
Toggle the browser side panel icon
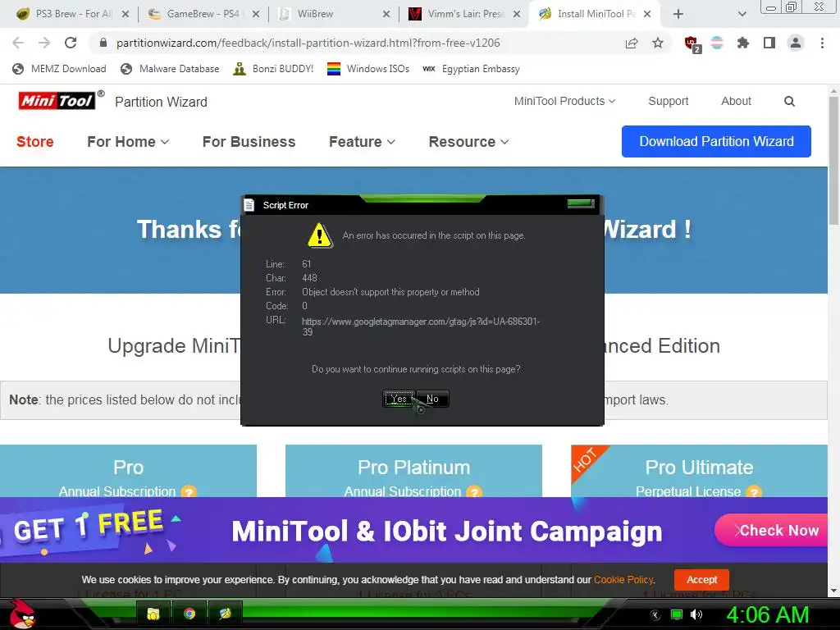click(769, 43)
